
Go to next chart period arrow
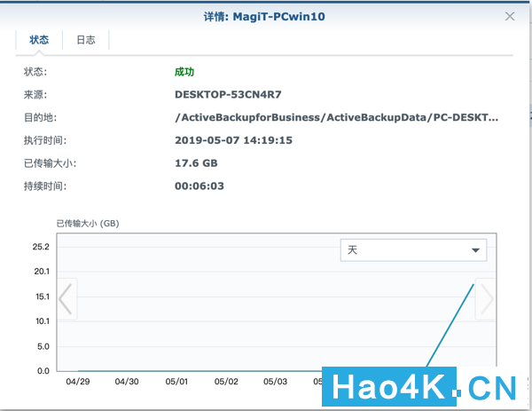coord(485,299)
